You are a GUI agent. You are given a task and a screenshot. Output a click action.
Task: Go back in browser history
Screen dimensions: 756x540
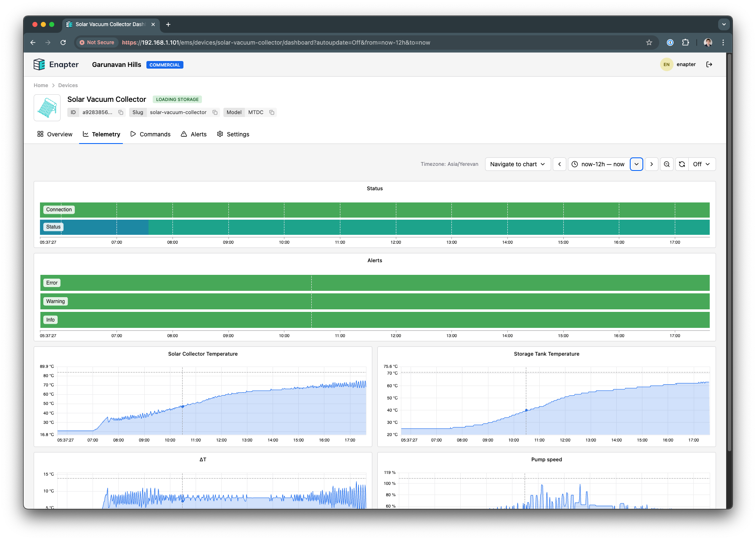33,43
